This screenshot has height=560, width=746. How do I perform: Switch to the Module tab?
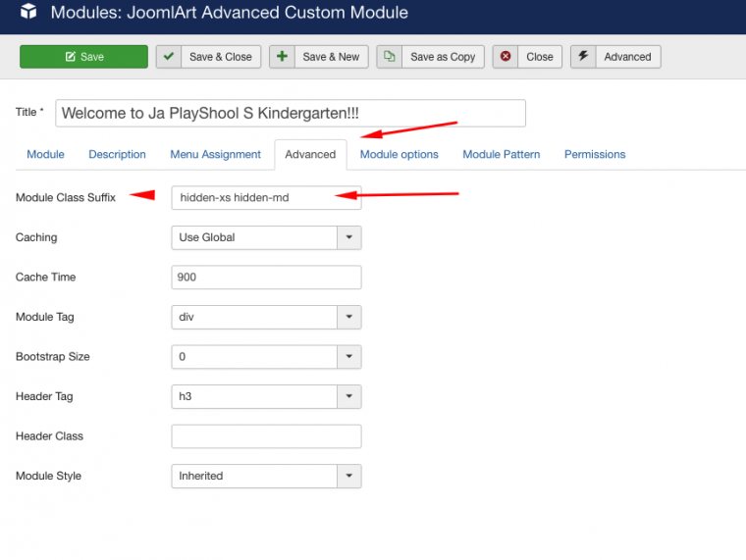(45, 154)
